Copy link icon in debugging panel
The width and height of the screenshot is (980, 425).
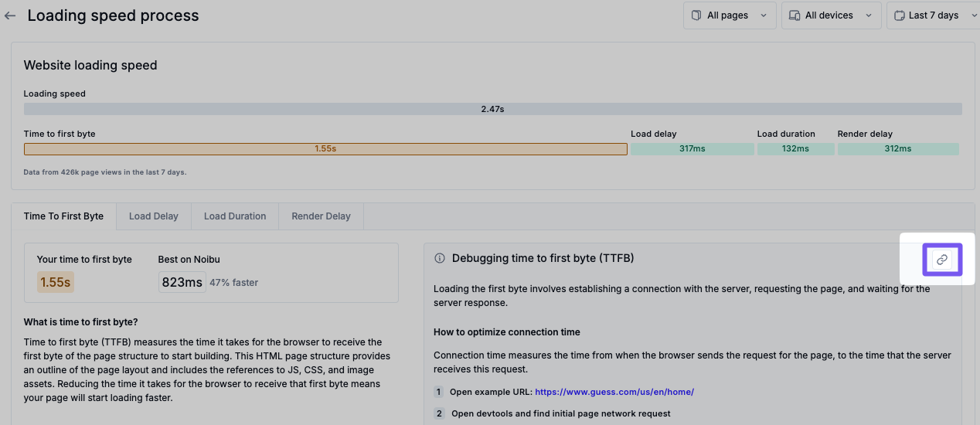tap(941, 260)
